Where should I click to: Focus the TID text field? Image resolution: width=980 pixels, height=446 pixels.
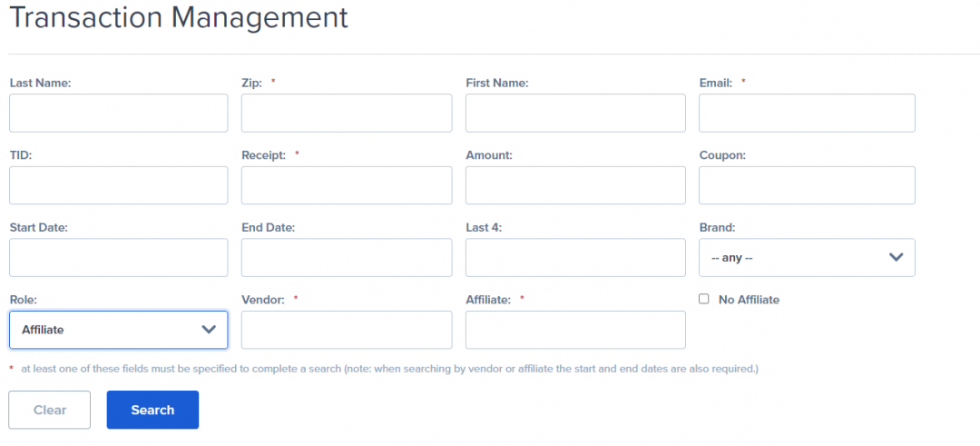[x=118, y=185]
